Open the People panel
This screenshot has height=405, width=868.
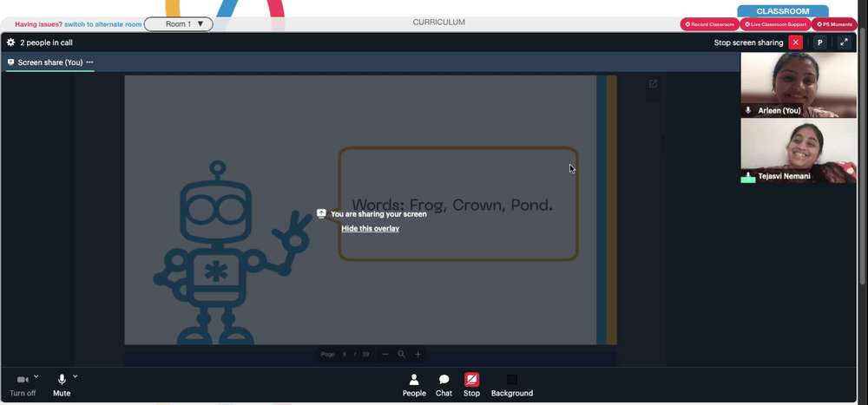414,386
